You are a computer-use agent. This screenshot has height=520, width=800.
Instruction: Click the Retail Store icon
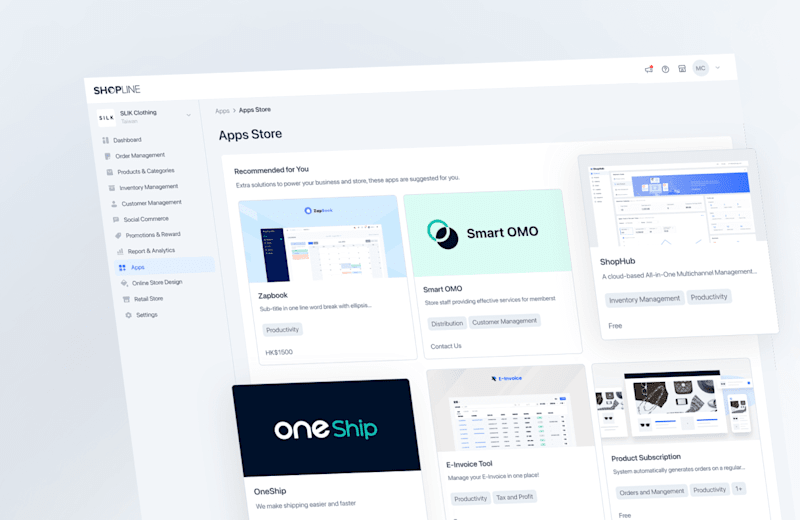pyautogui.click(x=126, y=300)
